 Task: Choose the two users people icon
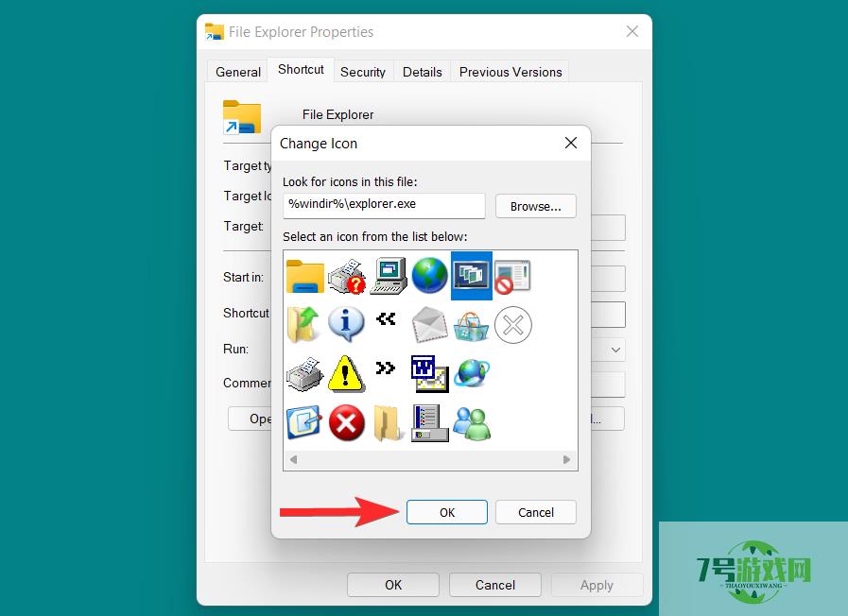(x=472, y=423)
